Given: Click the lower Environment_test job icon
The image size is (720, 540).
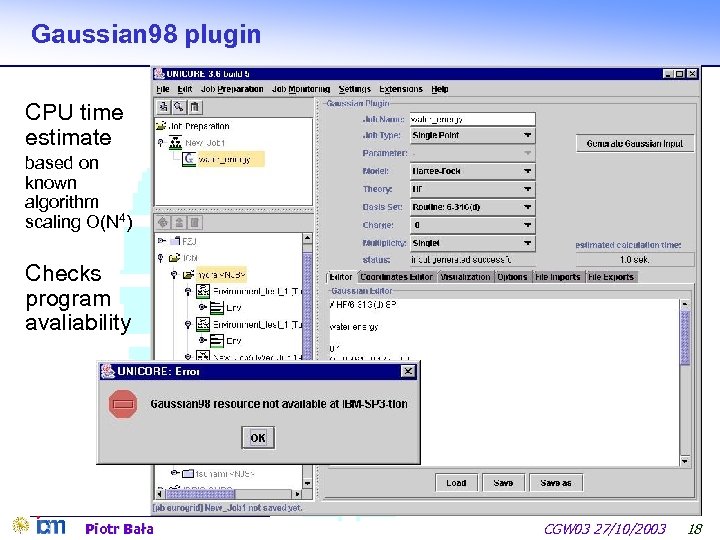Looking at the screenshot, I should 203,324.
